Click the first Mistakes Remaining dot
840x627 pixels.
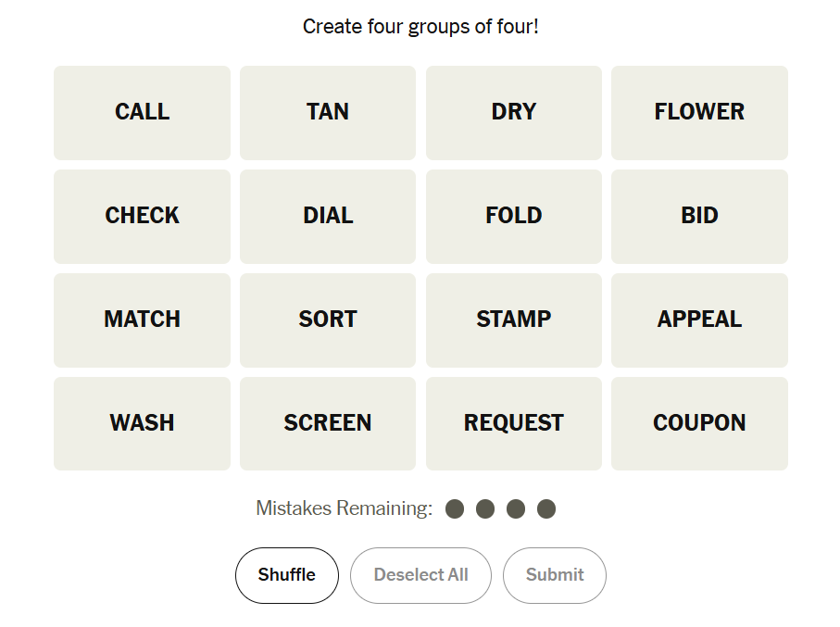click(x=455, y=508)
